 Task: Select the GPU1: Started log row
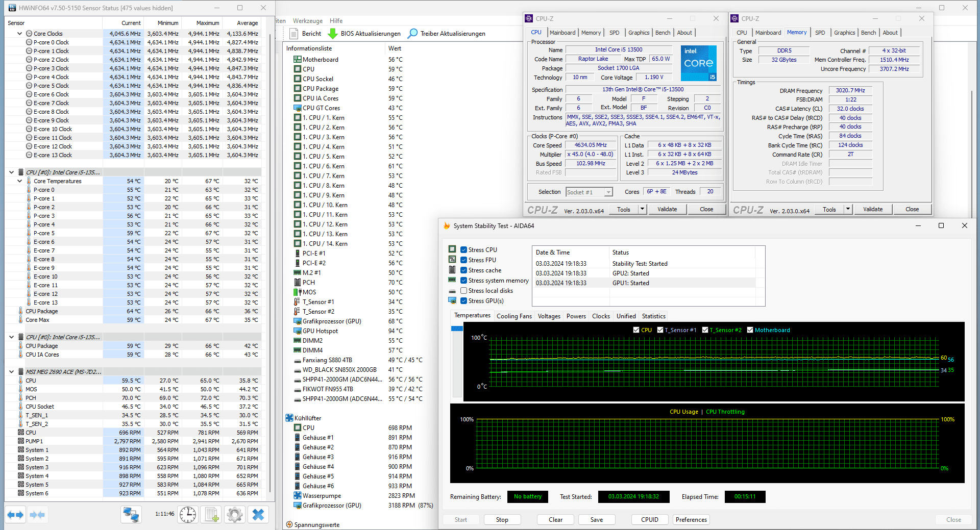630,283
